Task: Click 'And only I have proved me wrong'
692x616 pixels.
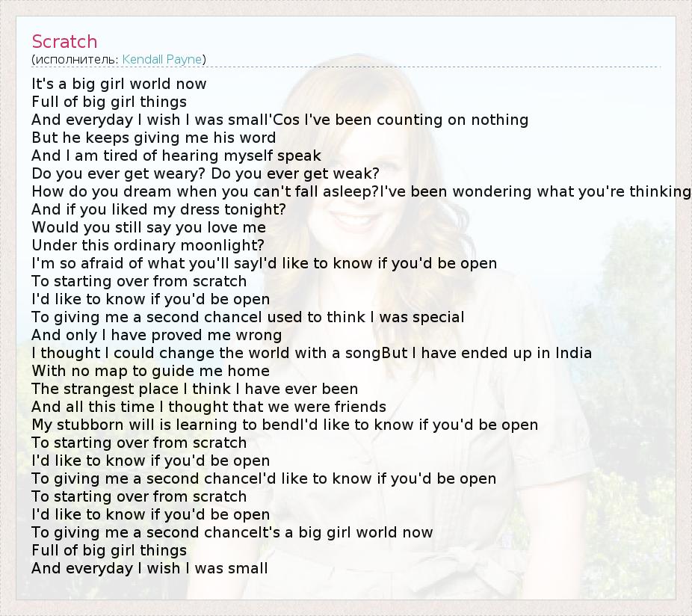Action: (x=156, y=335)
